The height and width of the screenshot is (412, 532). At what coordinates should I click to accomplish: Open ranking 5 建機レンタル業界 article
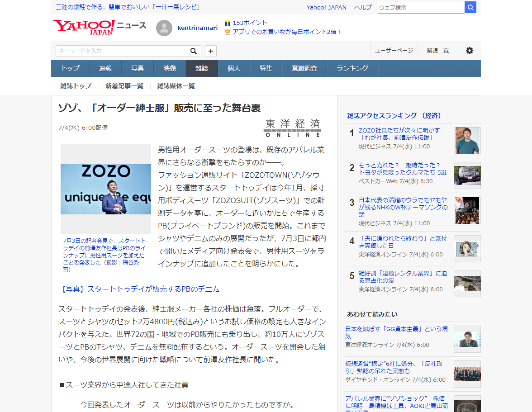403,277
